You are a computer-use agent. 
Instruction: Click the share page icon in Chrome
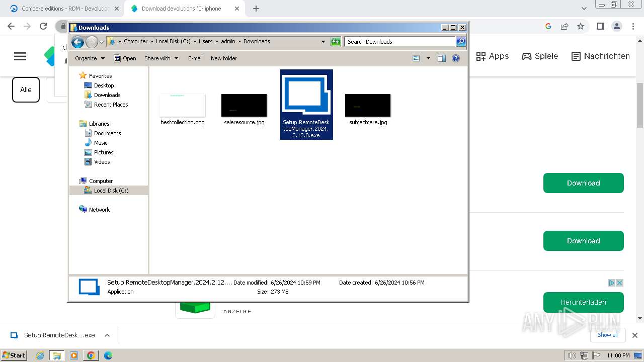tap(565, 26)
